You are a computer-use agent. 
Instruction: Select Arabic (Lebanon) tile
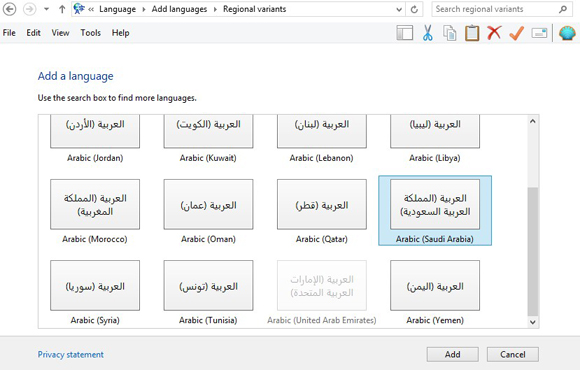(x=321, y=139)
